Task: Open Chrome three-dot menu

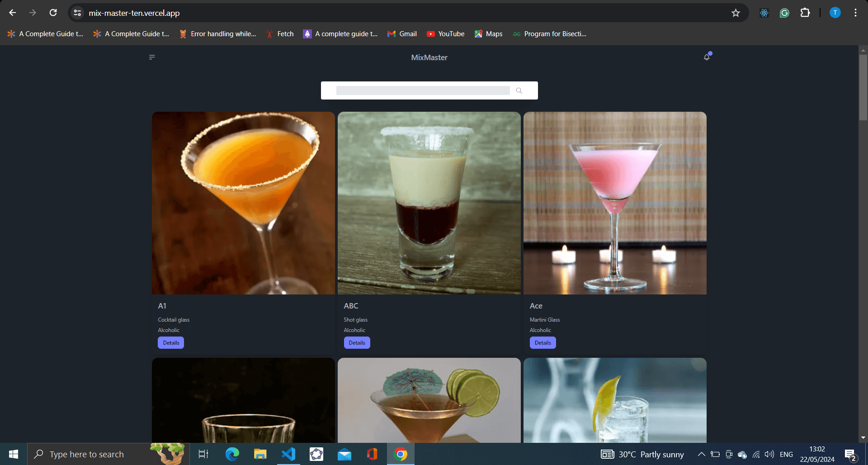Action: 855,13
